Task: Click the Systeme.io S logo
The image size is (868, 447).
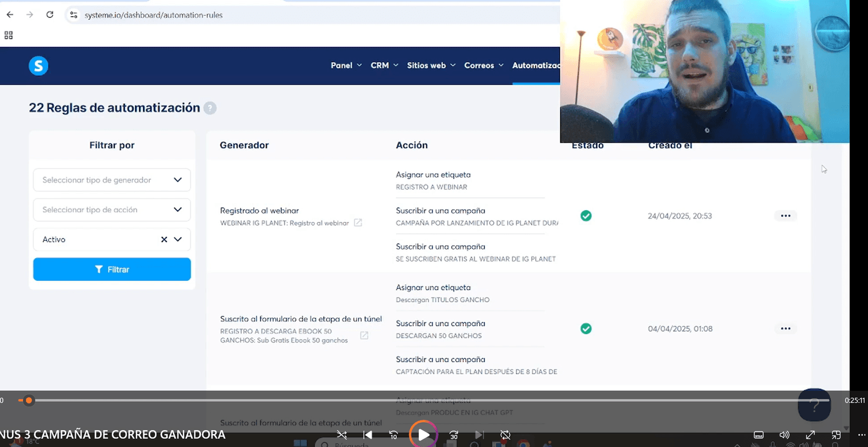Action: click(x=38, y=66)
